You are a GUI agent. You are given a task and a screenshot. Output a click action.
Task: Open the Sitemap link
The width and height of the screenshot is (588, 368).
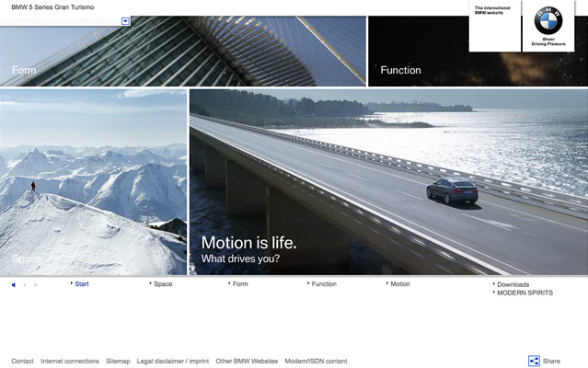click(118, 362)
